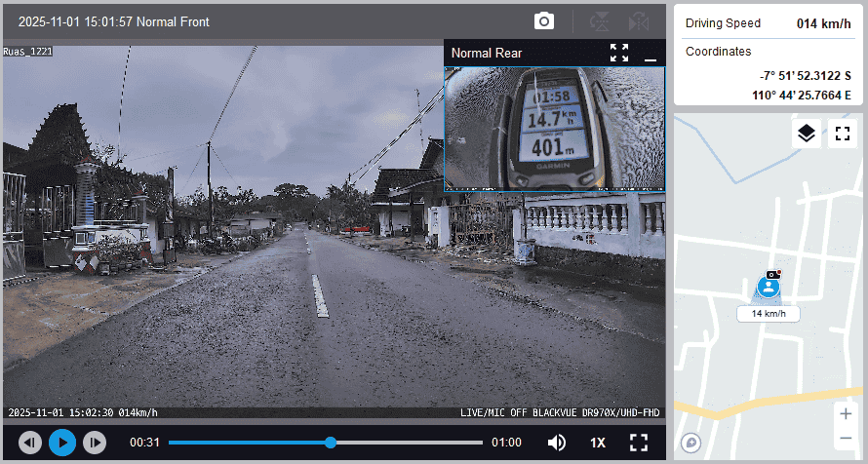This screenshot has width=868, height=464.
Task: Click the vehicle location marker on map
Action: pyautogui.click(x=769, y=287)
